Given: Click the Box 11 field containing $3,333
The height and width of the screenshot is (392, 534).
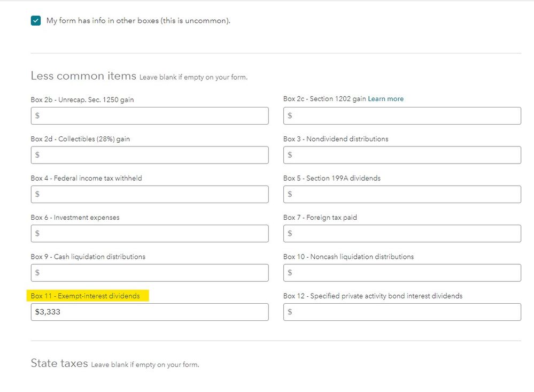Looking at the screenshot, I should [150, 312].
